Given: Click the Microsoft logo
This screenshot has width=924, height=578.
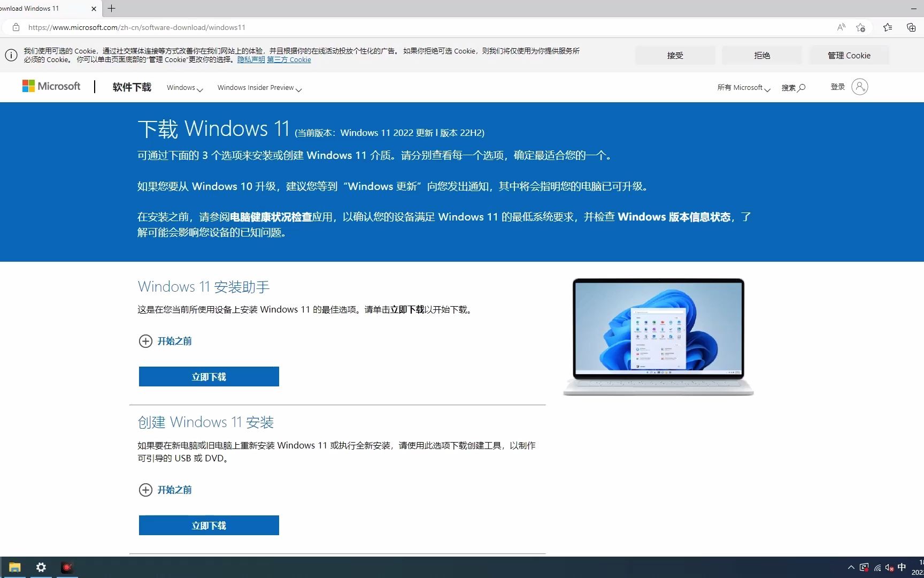Looking at the screenshot, I should point(51,86).
